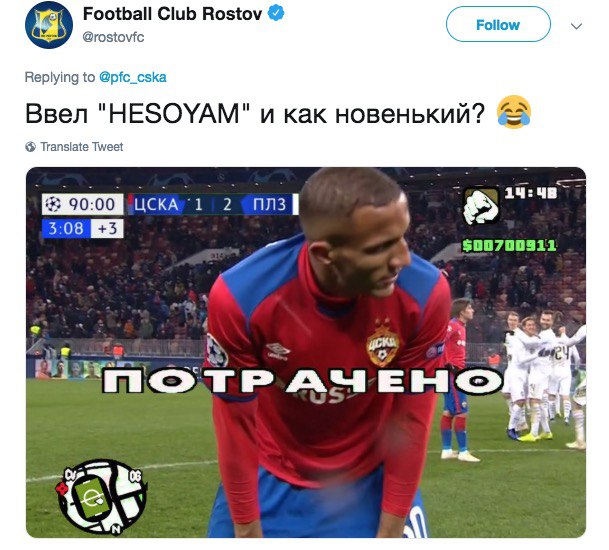Click the CSKA crest on the jersey

tap(382, 343)
